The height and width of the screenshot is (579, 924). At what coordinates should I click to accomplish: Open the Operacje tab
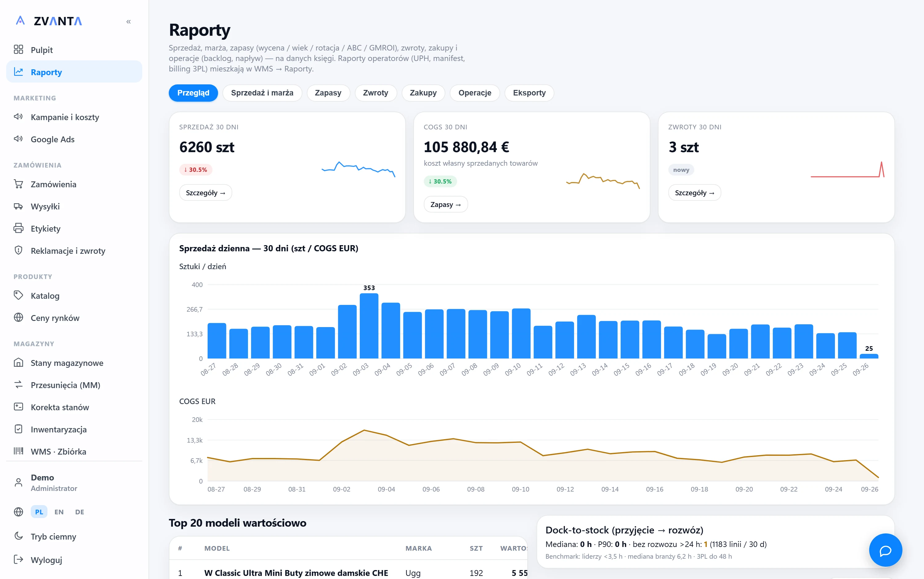pyautogui.click(x=475, y=93)
